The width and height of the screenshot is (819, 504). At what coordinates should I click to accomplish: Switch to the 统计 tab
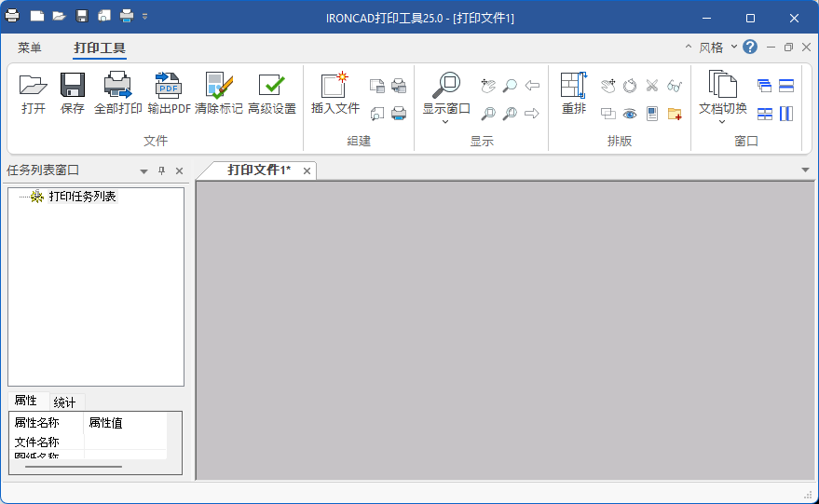click(x=64, y=402)
